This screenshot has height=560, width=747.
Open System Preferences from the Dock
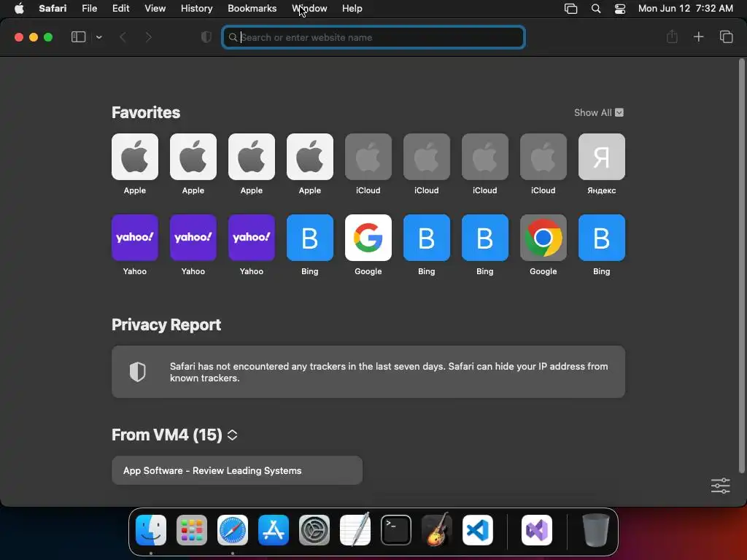tap(314, 530)
